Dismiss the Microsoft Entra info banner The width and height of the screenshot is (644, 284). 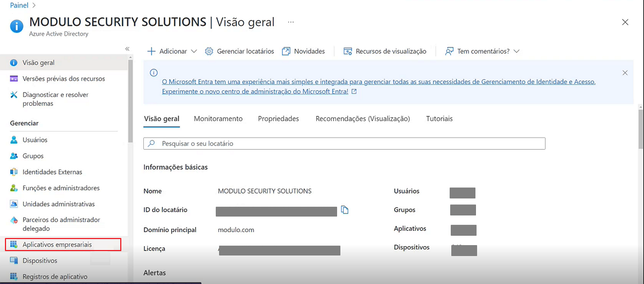(x=625, y=72)
